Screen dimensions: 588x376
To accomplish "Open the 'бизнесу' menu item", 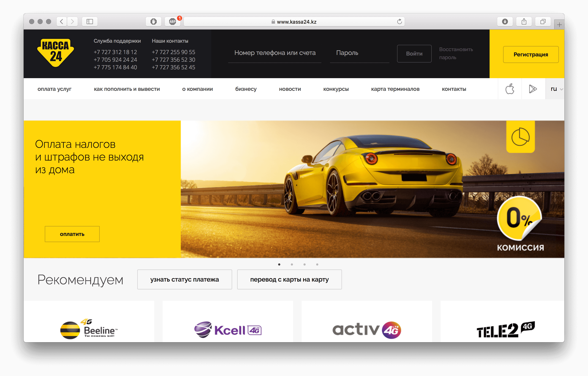I will pyautogui.click(x=246, y=89).
